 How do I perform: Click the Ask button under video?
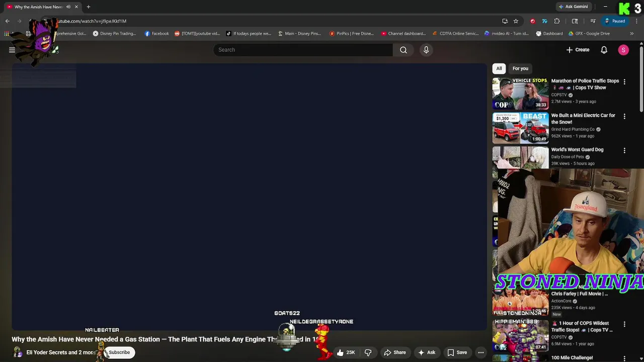[x=427, y=352]
